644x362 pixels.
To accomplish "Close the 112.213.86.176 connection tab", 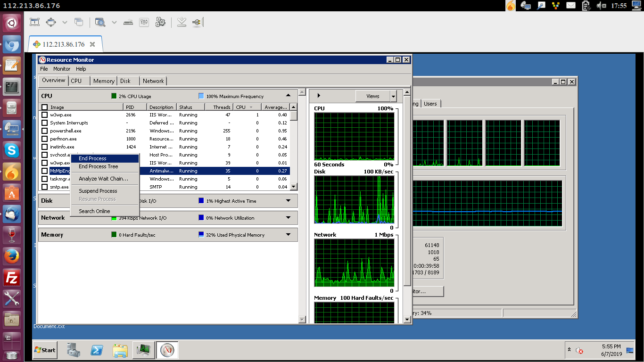I will [92, 44].
